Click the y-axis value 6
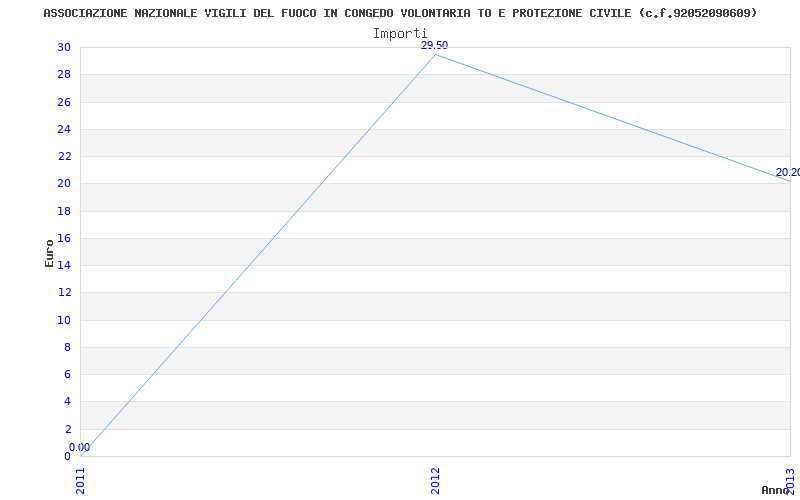Screen dimensions: 800x500 coord(67,374)
